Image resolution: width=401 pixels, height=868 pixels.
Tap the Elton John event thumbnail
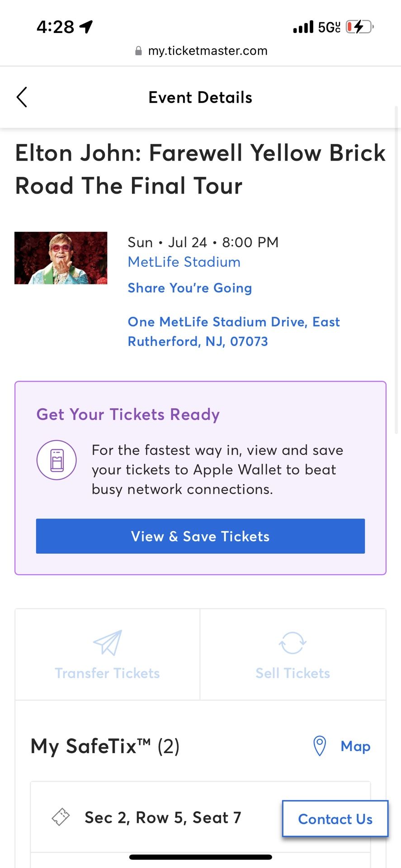61,258
